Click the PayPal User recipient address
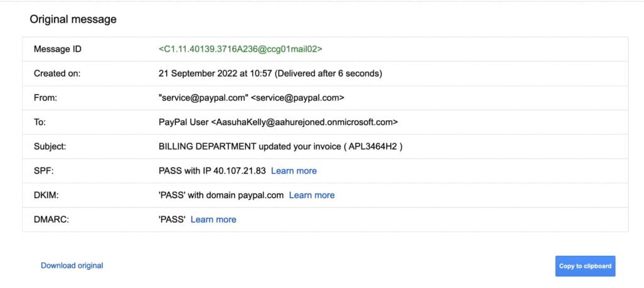Screen dimensions: 644x288 pyautogui.click(x=278, y=122)
